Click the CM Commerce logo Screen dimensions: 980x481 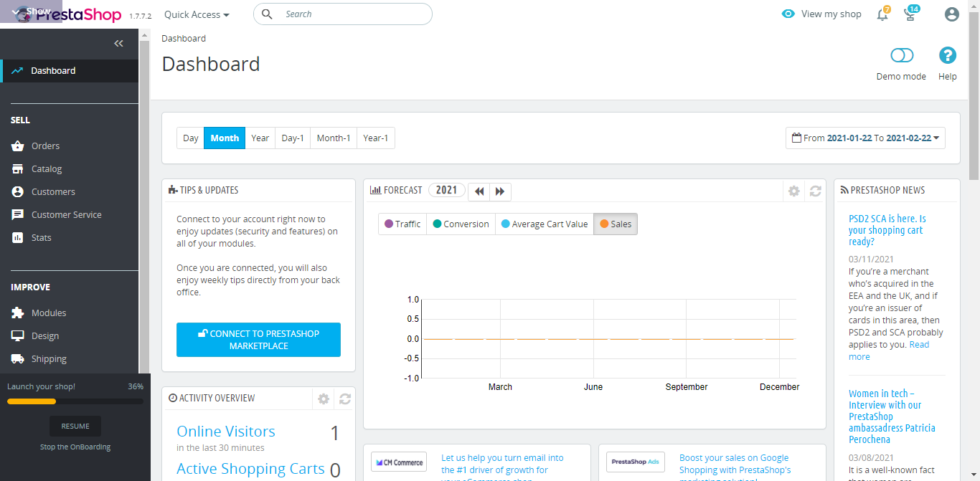click(x=399, y=462)
